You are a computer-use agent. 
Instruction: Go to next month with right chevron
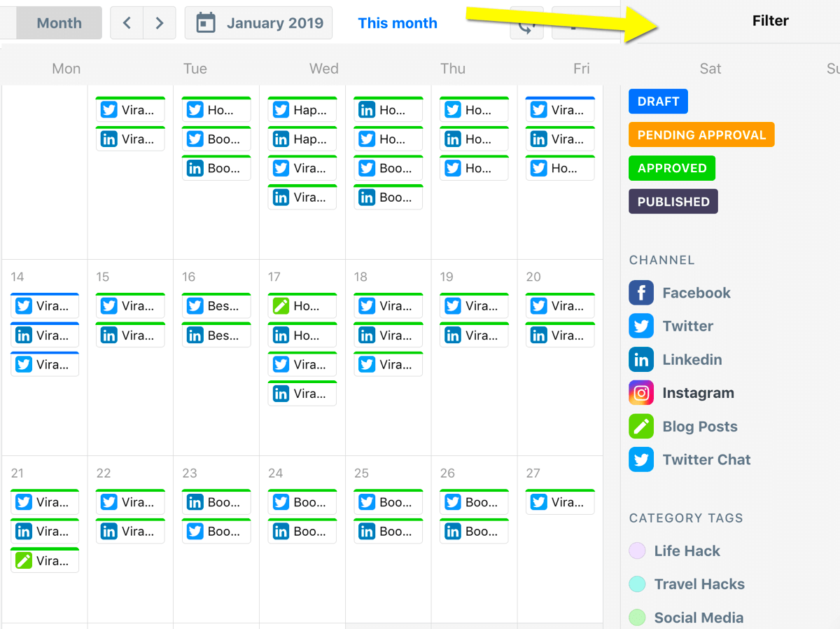click(x=160, y=23)
